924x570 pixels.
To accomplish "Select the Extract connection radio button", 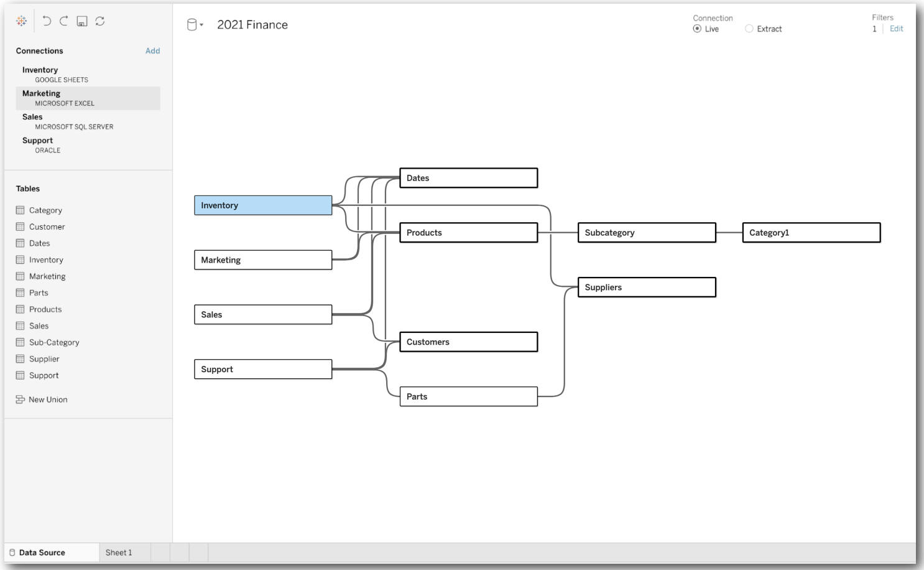I will (749, 29).
